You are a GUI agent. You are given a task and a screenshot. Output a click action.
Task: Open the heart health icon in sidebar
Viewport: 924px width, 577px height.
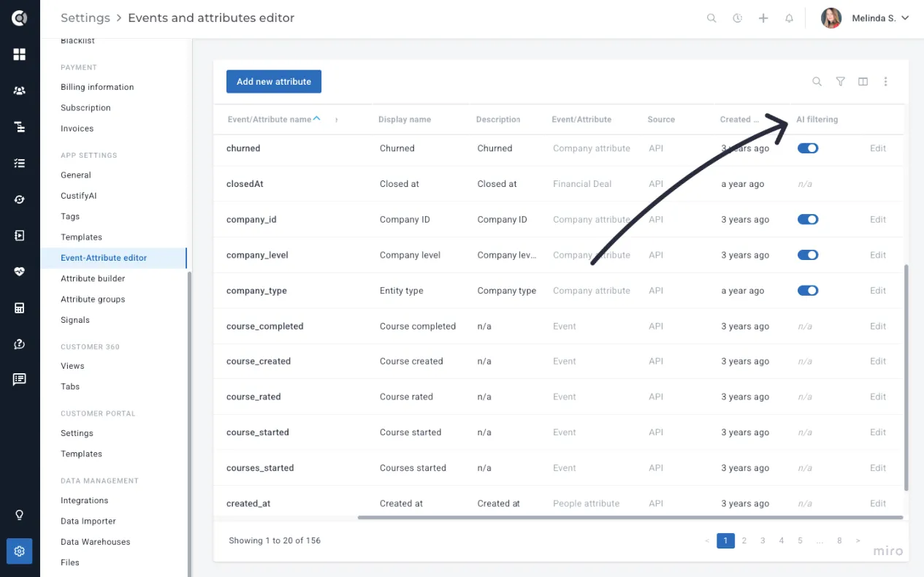(20, 272)
